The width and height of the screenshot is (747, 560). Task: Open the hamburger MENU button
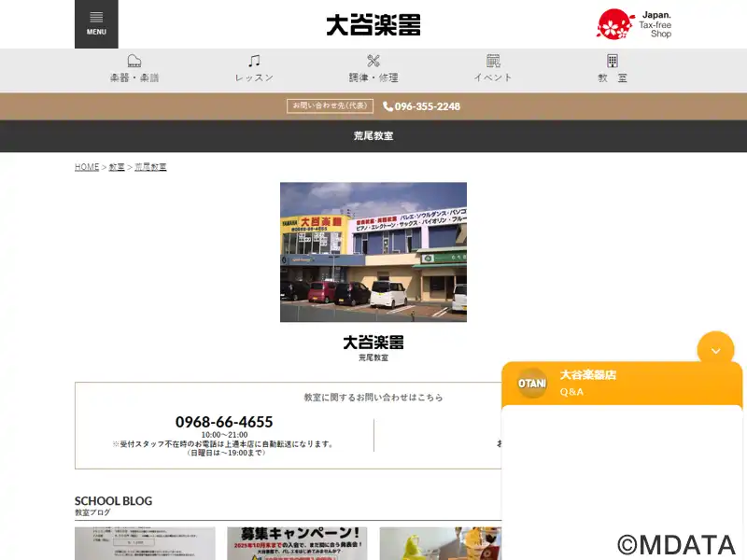click(x=96, y=24)
